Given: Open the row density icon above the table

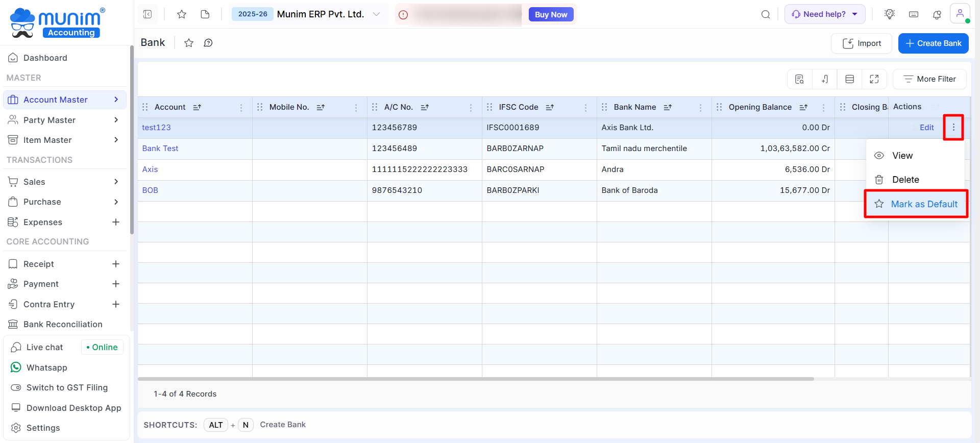Looking at the screenshot, I should [x=849, y=79].
